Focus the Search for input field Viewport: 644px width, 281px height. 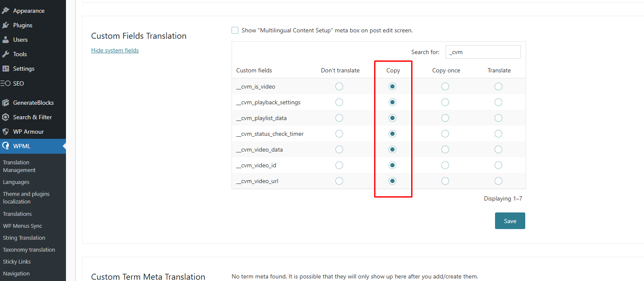[483, 52]
